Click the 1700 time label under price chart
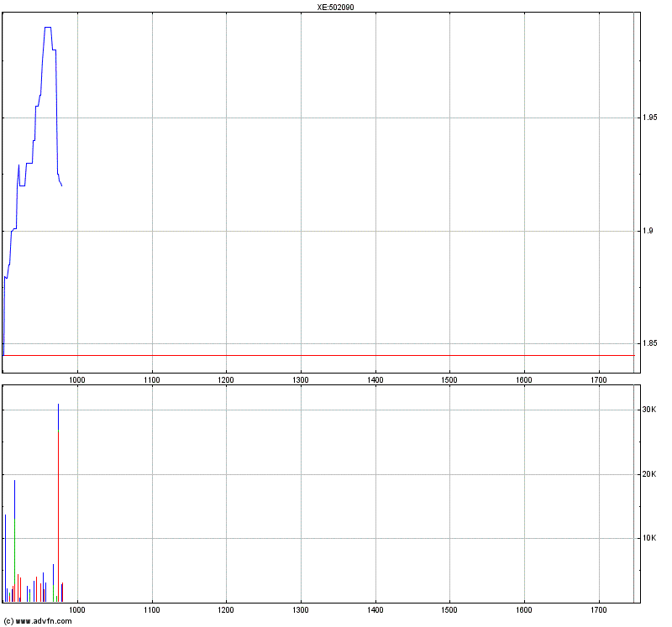672x627 pixels. point(599,380)
